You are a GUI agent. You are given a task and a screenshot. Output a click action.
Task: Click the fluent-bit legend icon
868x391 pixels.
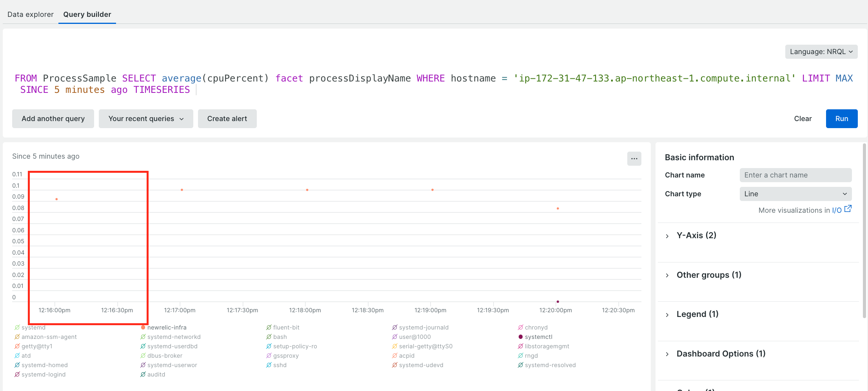269,328
